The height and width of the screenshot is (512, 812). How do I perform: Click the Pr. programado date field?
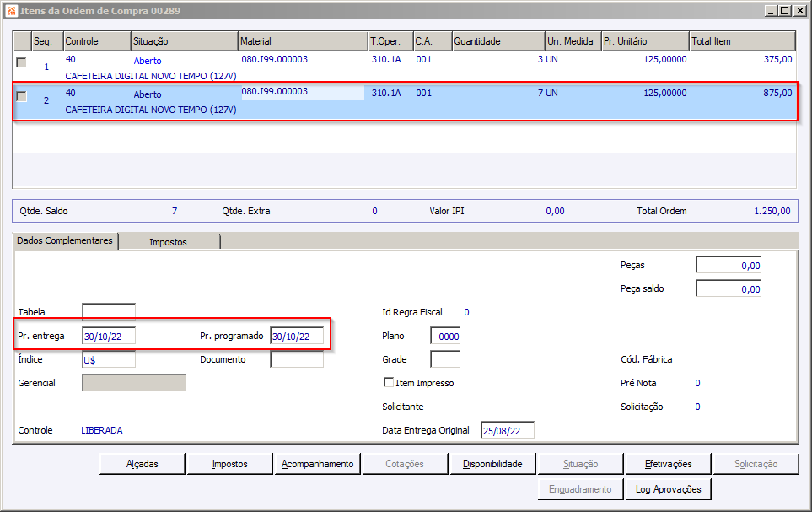(x=296, y=336)
